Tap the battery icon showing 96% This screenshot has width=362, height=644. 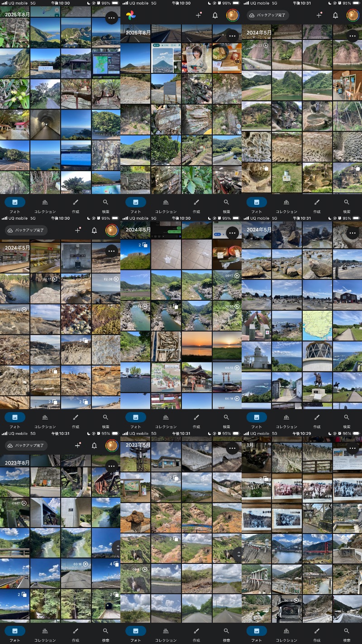(356, 433)
